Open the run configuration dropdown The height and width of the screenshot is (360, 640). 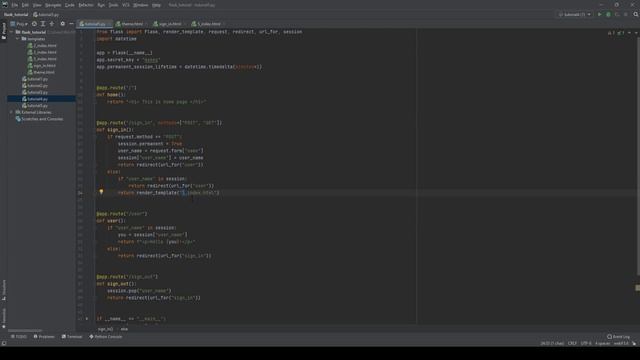click(x=575, y=14)
